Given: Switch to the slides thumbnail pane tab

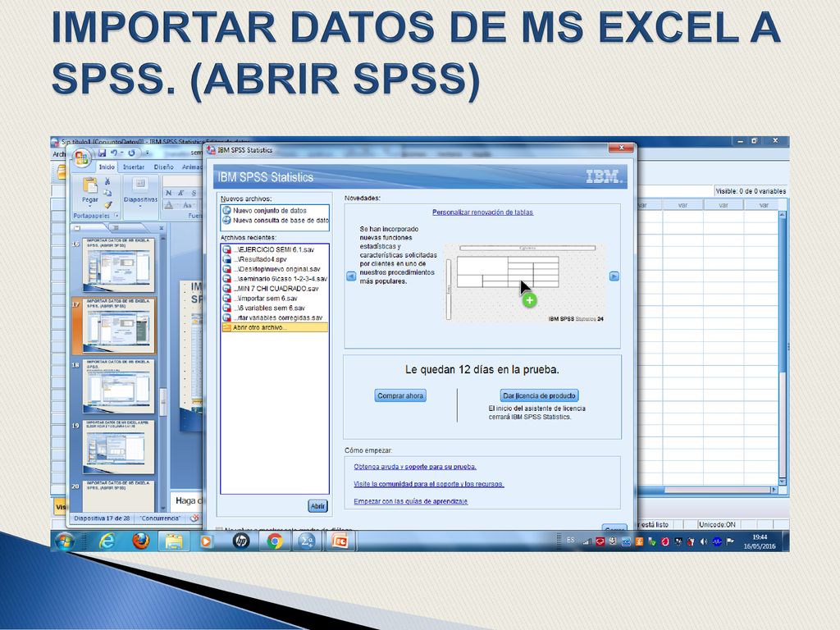Looking at the screenshot, I should click(x=77, y=228).
